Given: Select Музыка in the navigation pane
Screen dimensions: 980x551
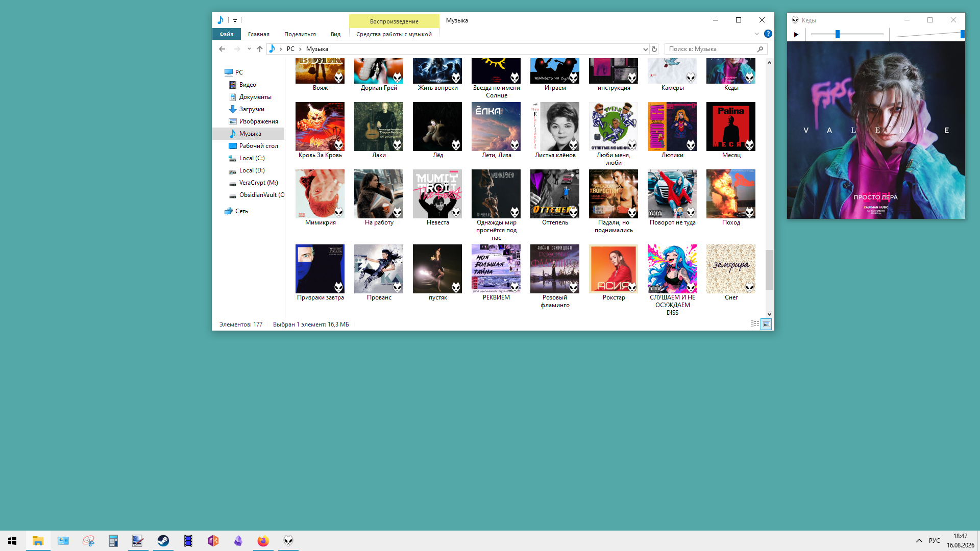Looking at the screenshot, I should (248, 134).
